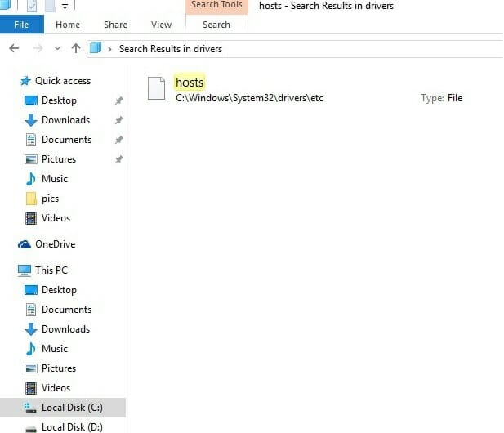The width and height of the screenshot is (504, 433).
Task: Click the New Folder icon in title bar
Action: (50, 6)
